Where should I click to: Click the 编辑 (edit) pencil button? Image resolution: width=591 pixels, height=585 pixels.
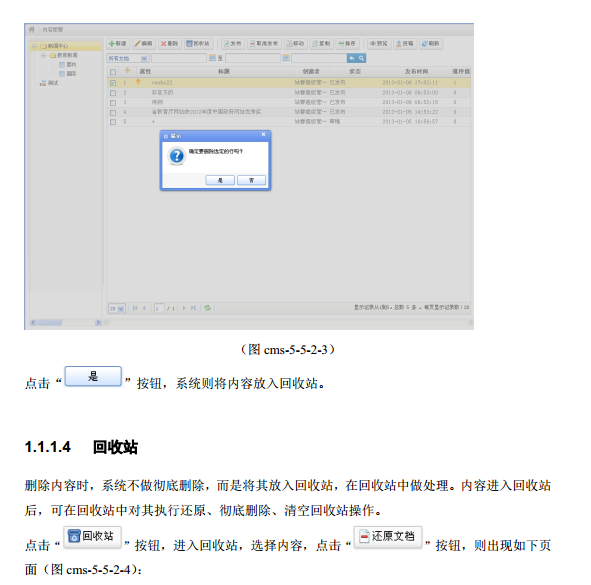(x=144, y=44)
